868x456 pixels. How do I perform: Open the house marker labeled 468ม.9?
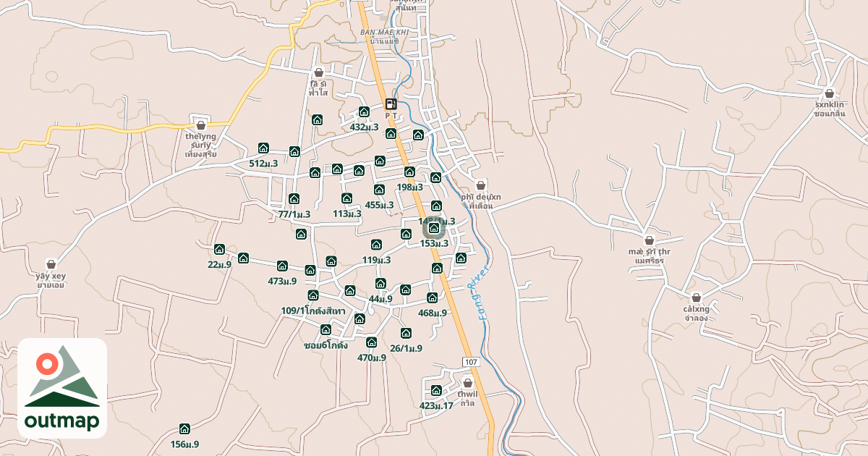tap(433, 297)
